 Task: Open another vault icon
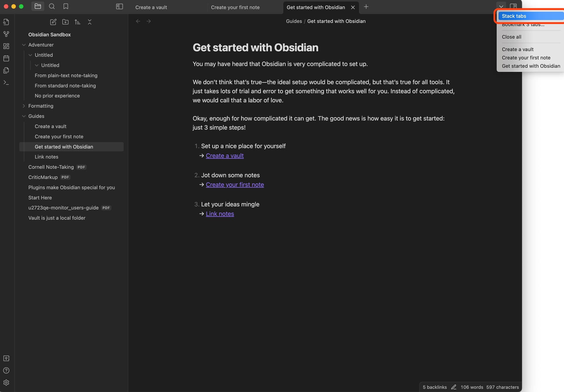click(6, 358)
